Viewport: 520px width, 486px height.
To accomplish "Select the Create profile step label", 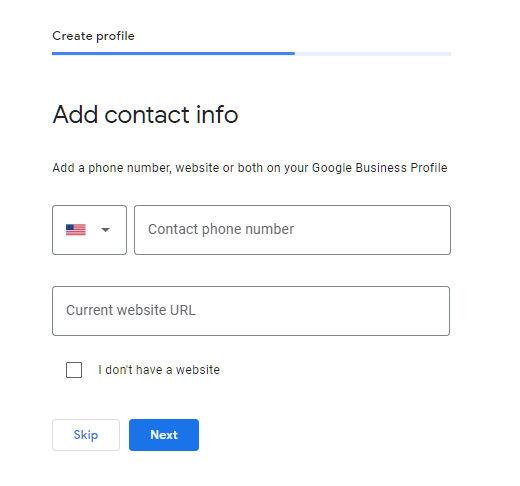I will pyautogui.click(x=93, y=36).
